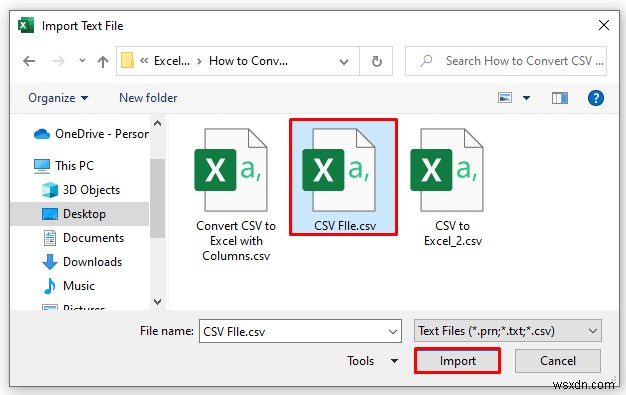Click the forward navigation arrow
This screenshot has height=395, width=626.
tap(58, 61)
